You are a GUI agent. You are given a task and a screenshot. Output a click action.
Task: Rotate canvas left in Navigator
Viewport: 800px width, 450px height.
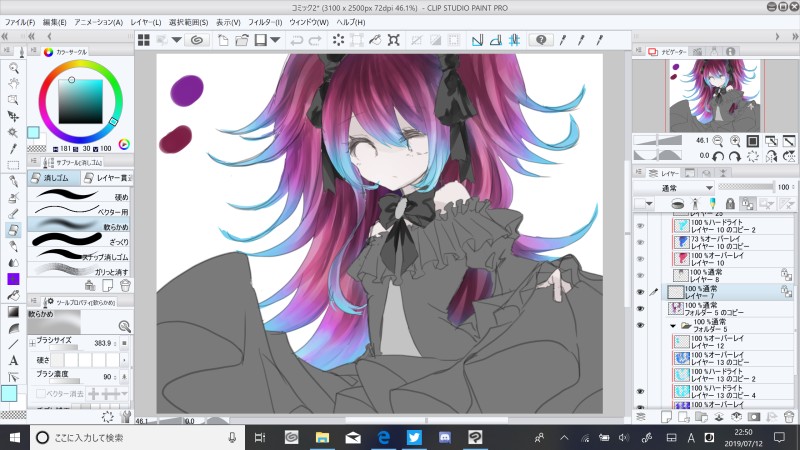718,156
